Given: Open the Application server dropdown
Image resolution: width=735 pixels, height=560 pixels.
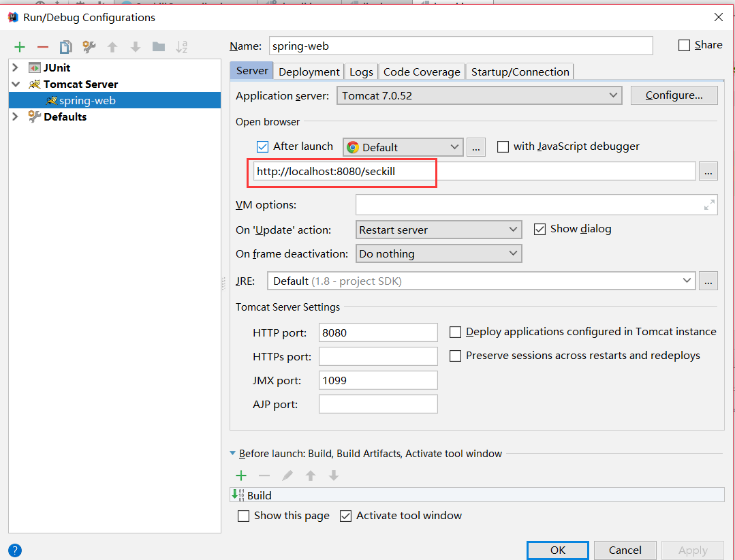Looking at the screenshot, I should pos(612,95).
